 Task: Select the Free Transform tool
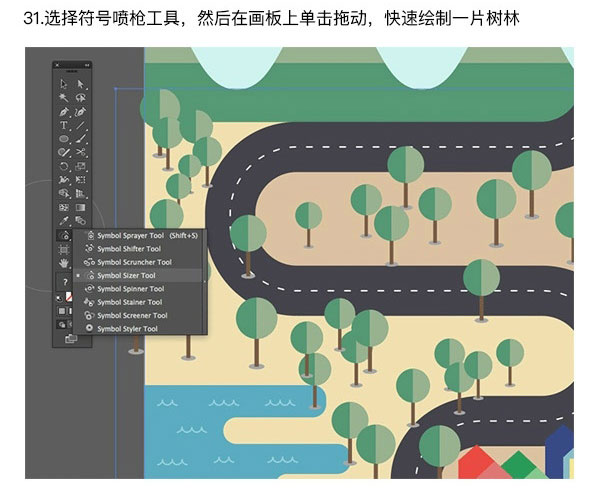click(x=80, y=180)
